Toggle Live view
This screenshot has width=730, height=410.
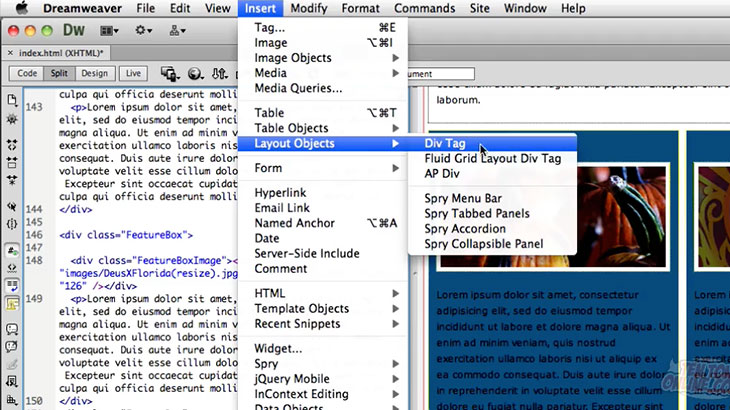point(133,74)
